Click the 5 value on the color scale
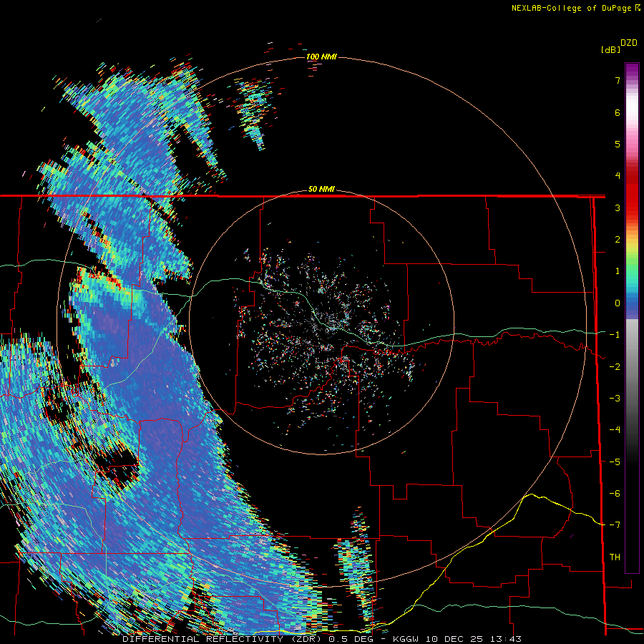The width and height of the screenshot is (644, 644). (x=618, y=144)
